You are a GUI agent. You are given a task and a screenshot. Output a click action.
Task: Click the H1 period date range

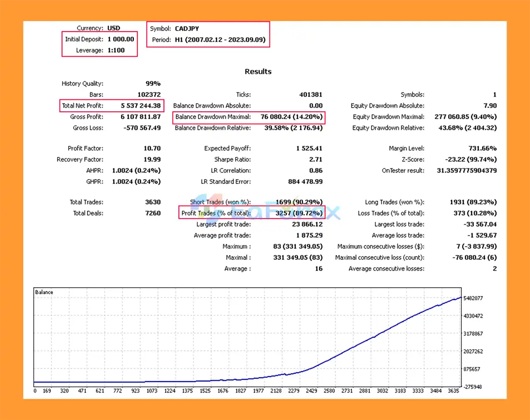coord(220,40)
